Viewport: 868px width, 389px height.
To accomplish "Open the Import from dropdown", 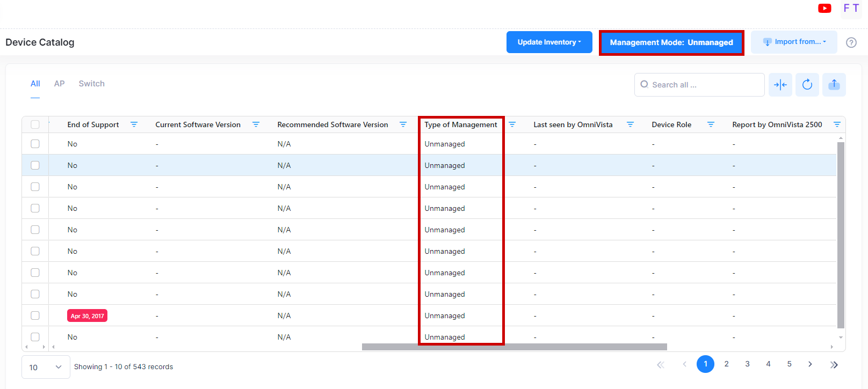I will click(x=794, y=42).
